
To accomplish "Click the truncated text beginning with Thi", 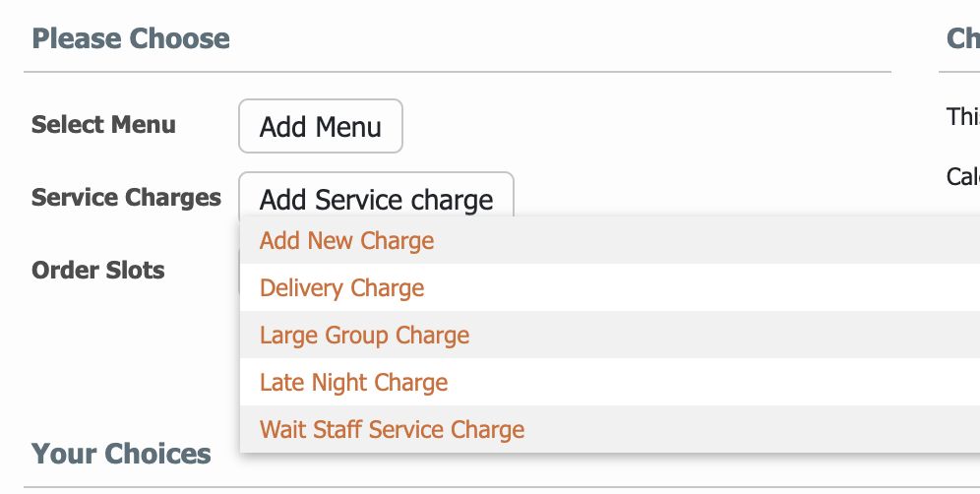I will [x=963, y=116].
